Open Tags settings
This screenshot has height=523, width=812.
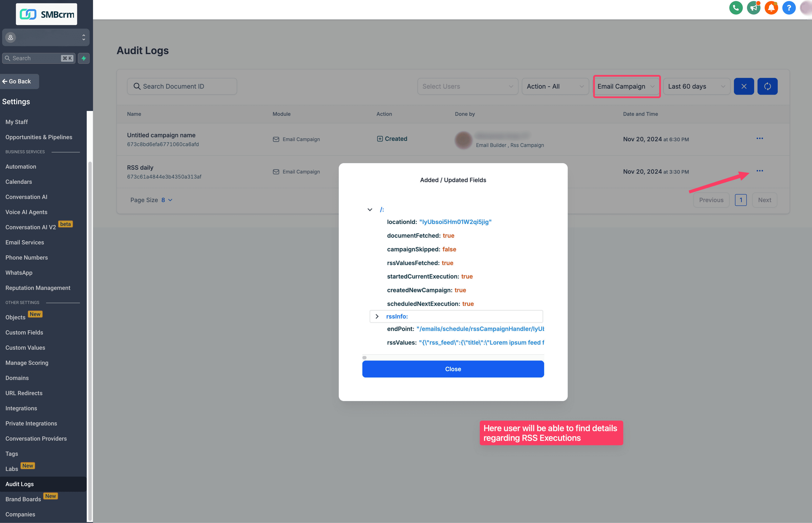pyautogui.click(x=12, y=454)
